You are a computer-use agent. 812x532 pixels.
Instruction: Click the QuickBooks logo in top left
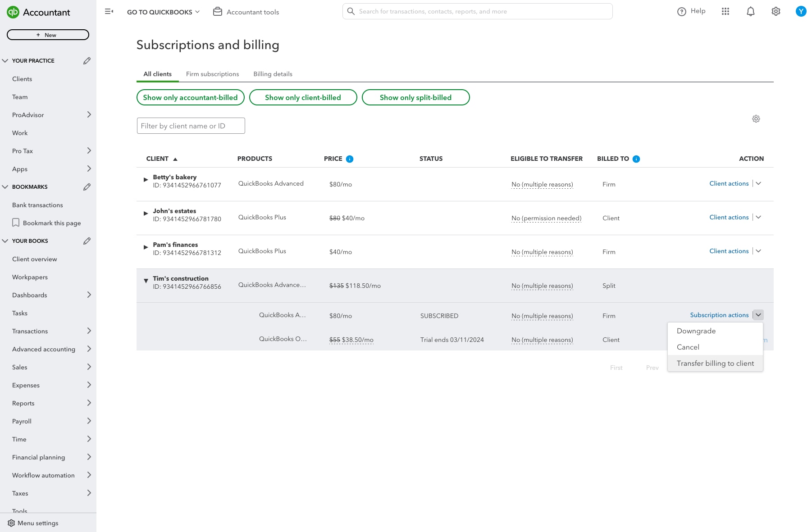pyautogui.click(x=14, y=12)
